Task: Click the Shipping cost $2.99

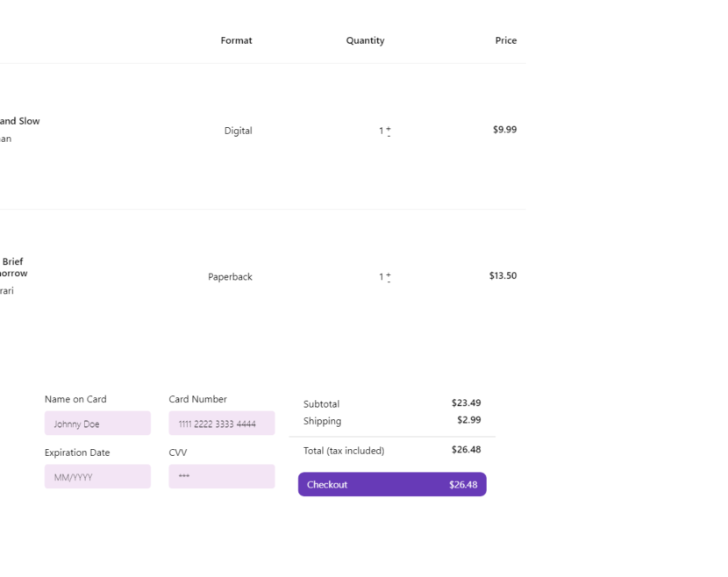Action: [x=468, y=420]
